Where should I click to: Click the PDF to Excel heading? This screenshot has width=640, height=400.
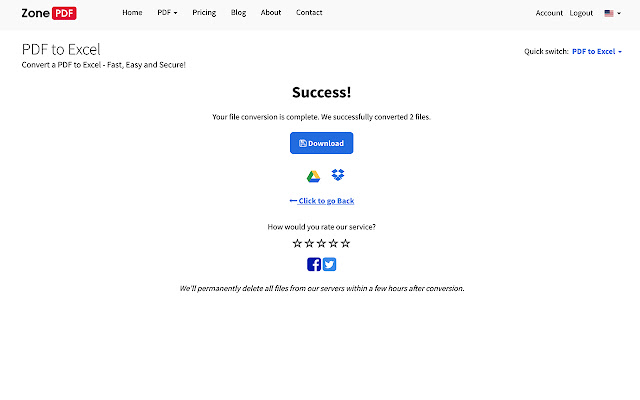[61, 50]
